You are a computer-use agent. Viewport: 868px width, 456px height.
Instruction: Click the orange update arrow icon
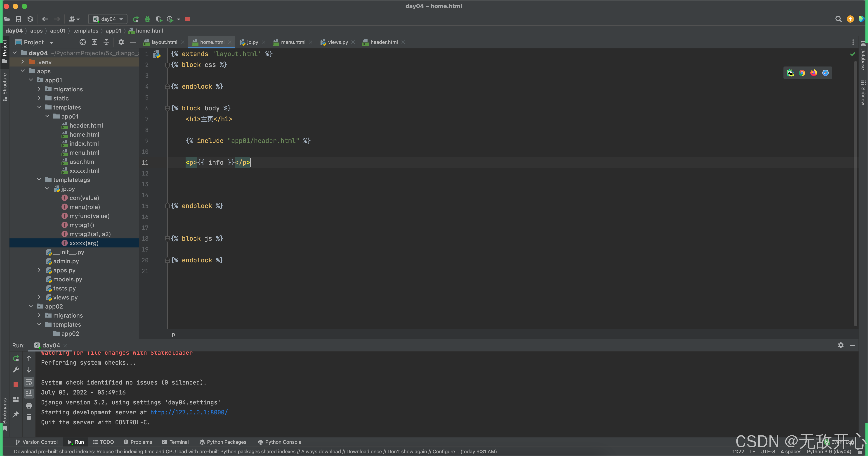850,19
